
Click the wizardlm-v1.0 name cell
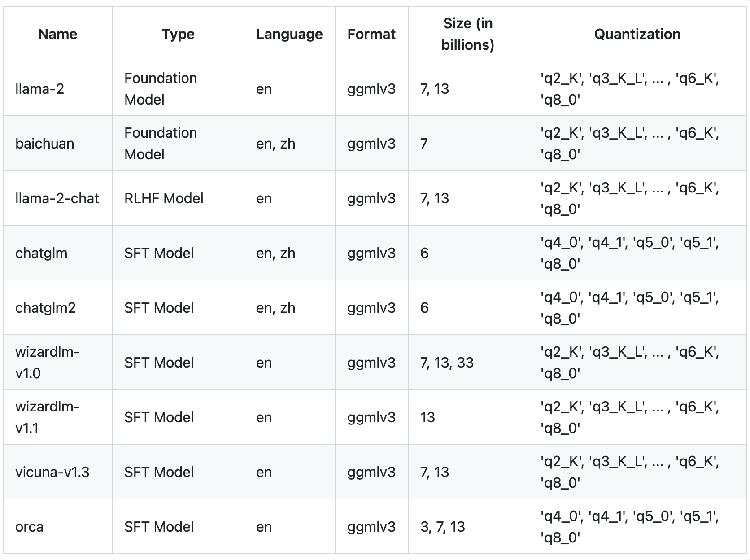47,363
